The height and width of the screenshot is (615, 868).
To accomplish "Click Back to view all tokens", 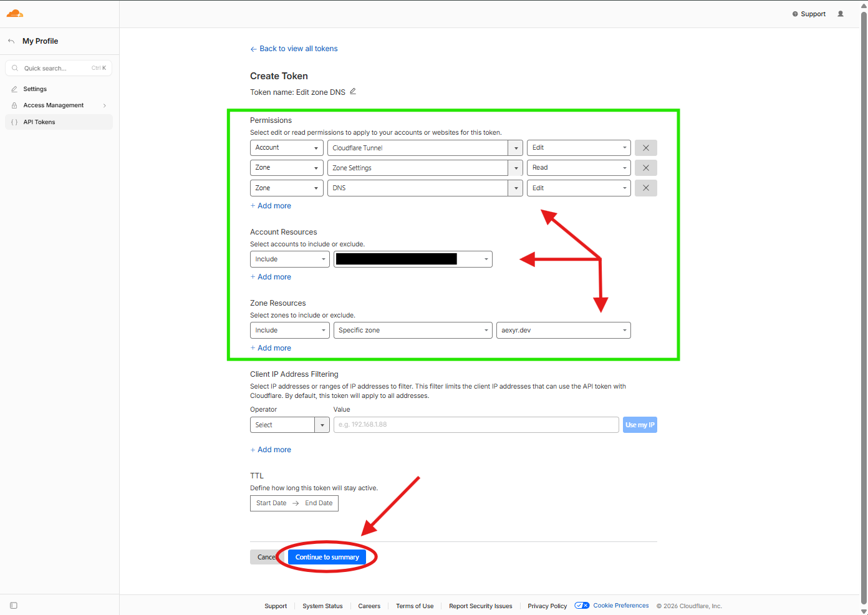I will pos(294,49).
